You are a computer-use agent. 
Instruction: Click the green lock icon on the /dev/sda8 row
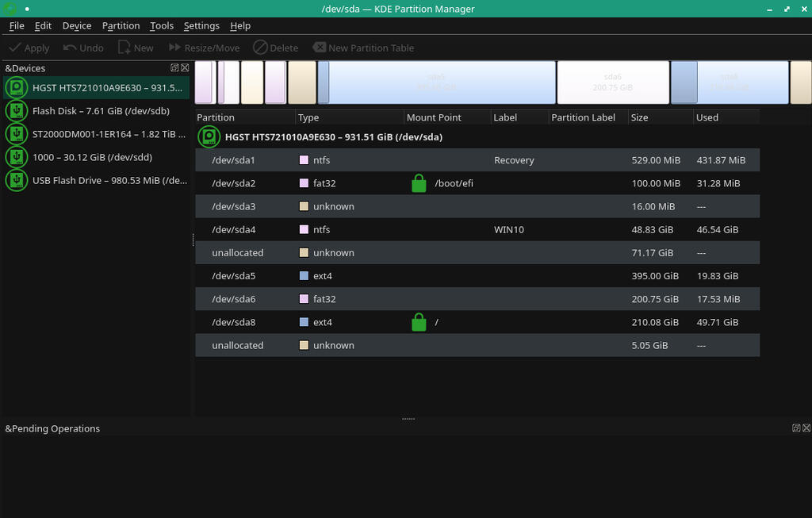(419, 322)
